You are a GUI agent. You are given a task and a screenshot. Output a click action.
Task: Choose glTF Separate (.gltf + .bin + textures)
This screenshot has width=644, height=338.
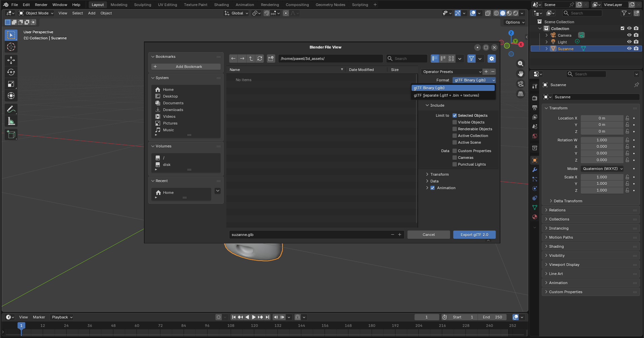(x=453, y=95)
